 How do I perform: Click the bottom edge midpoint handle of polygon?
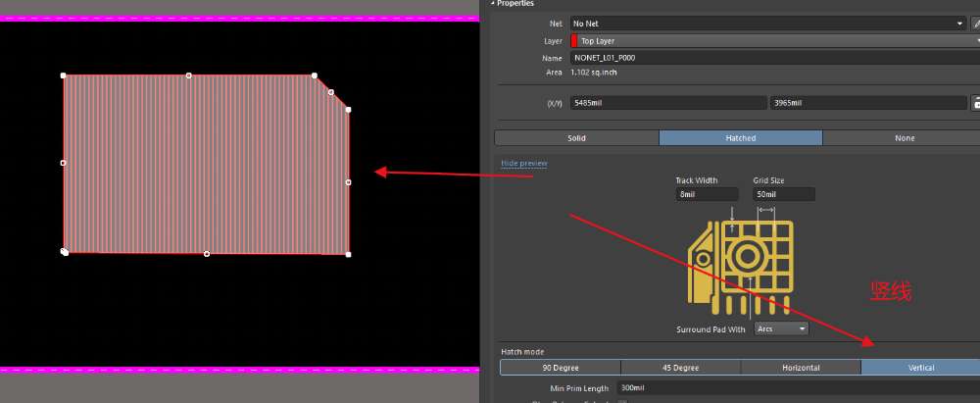point(207,253)
